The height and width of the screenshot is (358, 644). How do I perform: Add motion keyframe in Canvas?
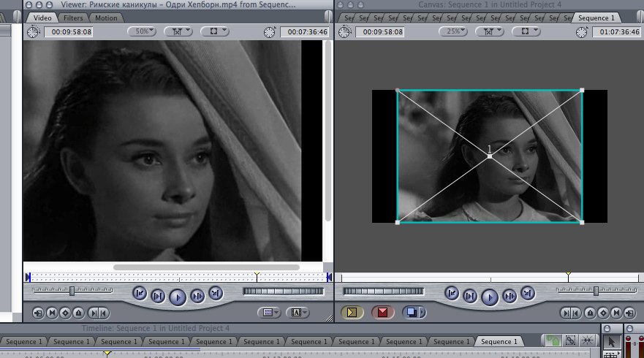pyautogui.click(x=603, y=313)
